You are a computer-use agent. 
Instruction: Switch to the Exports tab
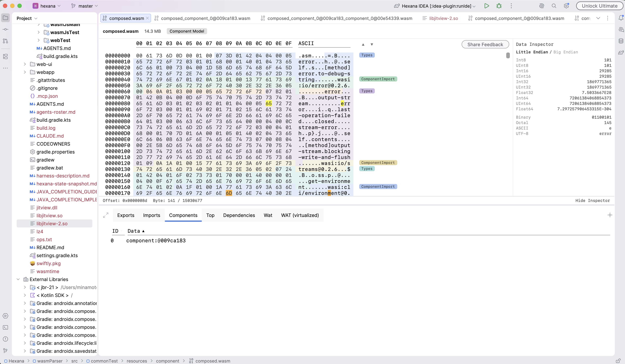[126, 215]
